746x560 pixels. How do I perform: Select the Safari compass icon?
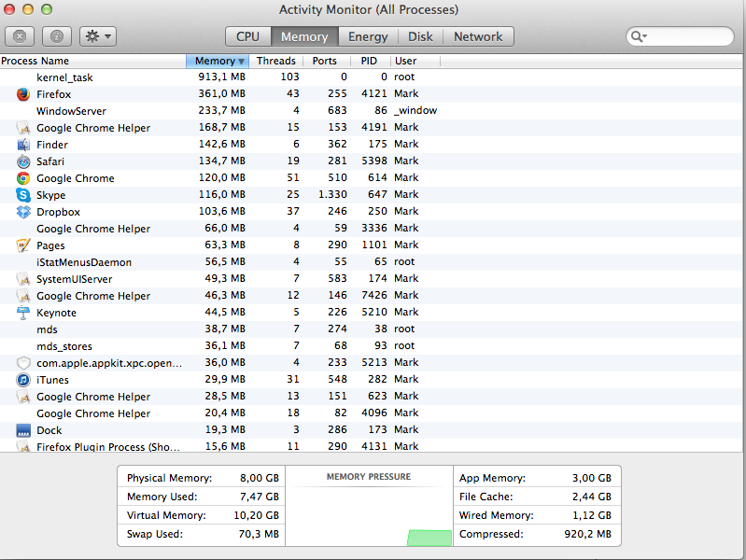(x=23, y=161)
